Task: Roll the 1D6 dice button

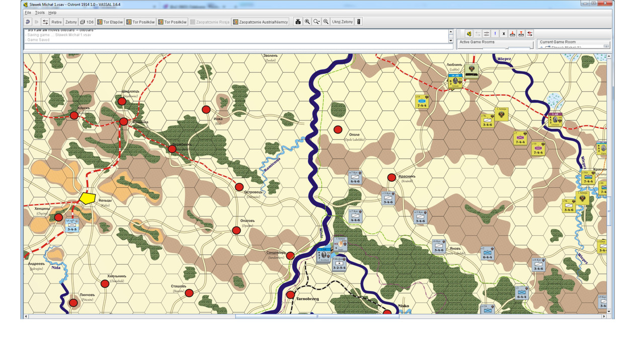Action: 87,22
